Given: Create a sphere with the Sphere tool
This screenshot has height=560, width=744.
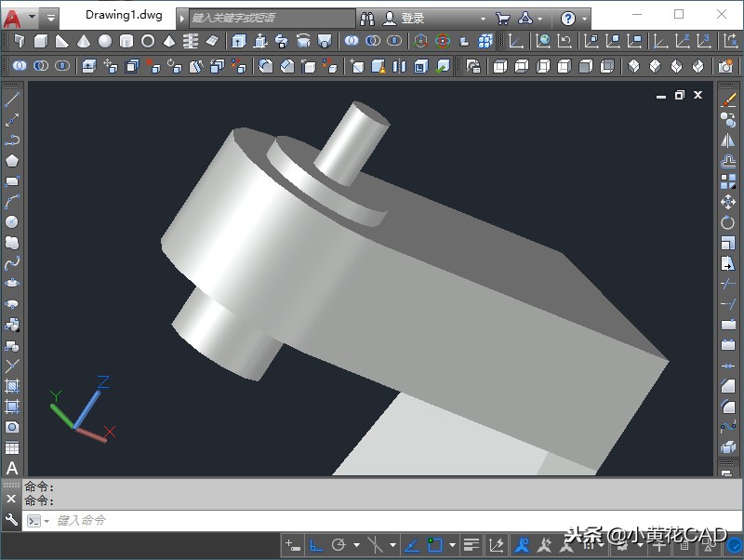Looking at the screenshot, I should point(105,41).
